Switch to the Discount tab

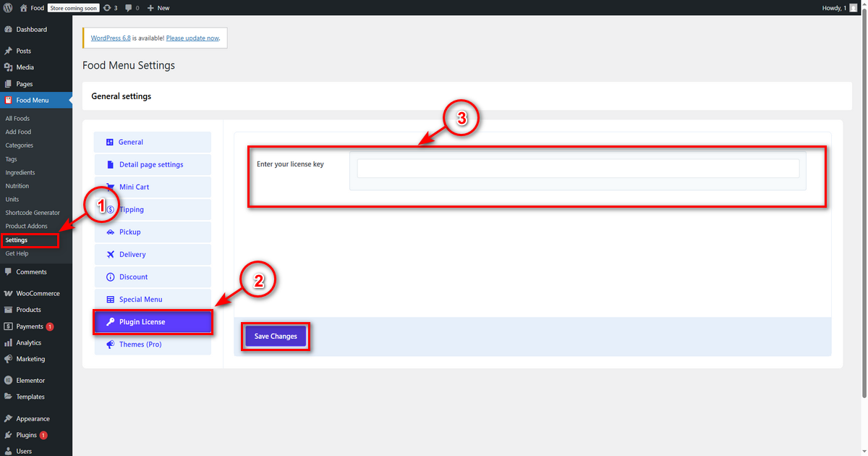point(153,277)
